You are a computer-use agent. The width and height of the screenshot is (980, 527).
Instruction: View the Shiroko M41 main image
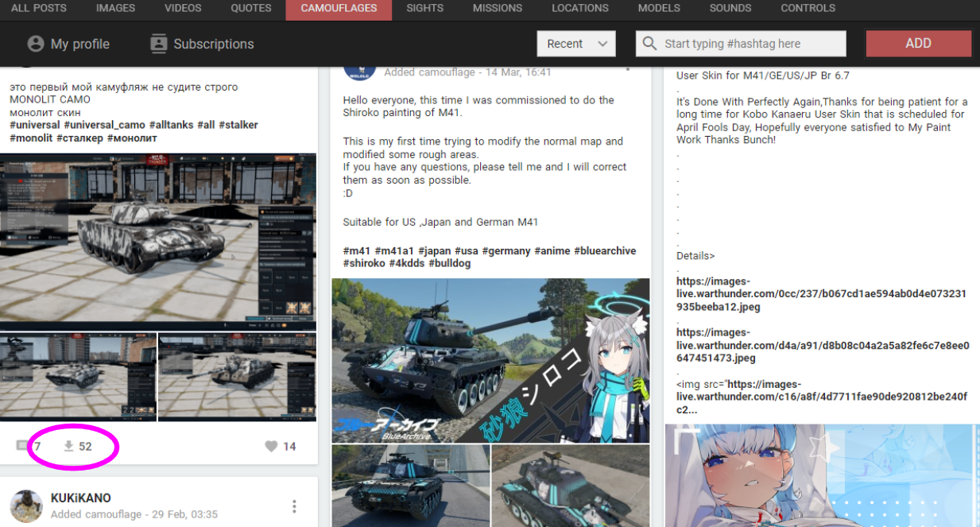490,360
